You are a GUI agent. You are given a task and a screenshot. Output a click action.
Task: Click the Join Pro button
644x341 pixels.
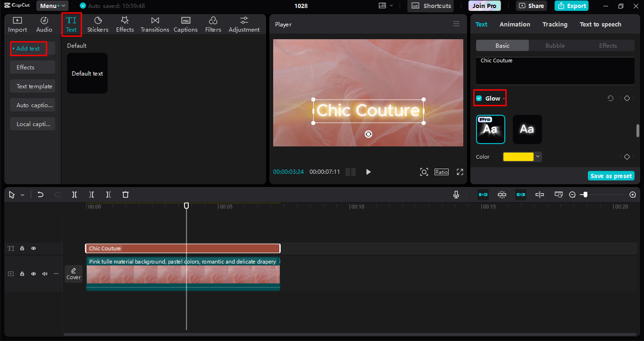(485, 6)
